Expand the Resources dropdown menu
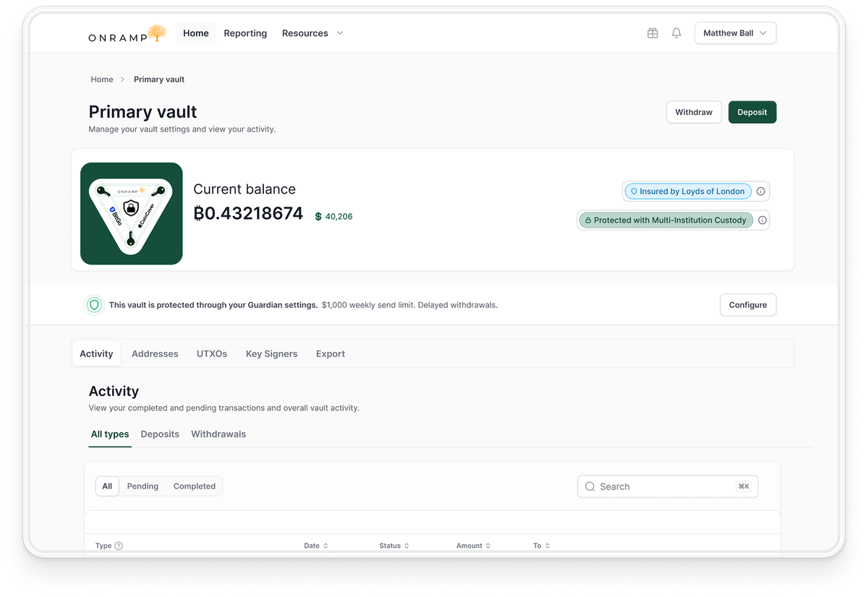Image resolution: width=868 pixels, height=597 pixels. (312, 33)
